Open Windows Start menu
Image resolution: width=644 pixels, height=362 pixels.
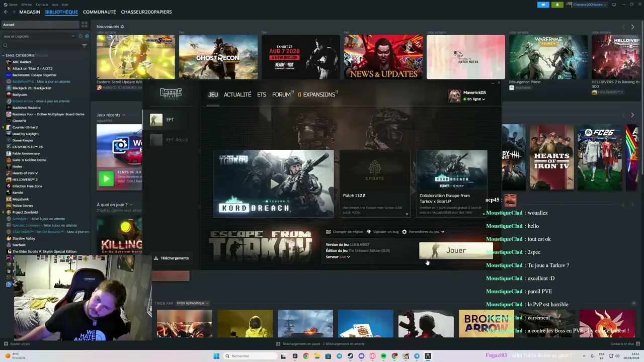(x=216, y=356)
